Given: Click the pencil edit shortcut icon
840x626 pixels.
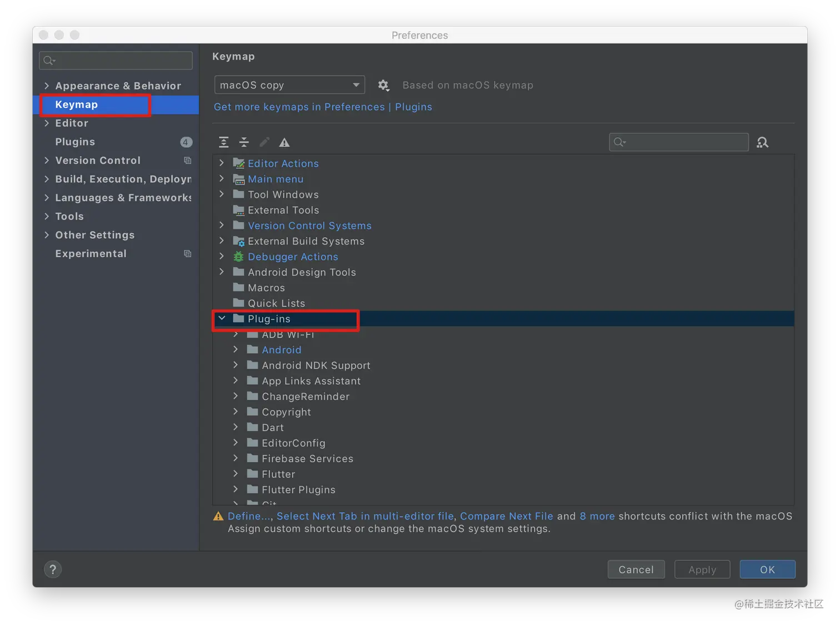Looking at the screenshot, I should [x=264, y=142].
